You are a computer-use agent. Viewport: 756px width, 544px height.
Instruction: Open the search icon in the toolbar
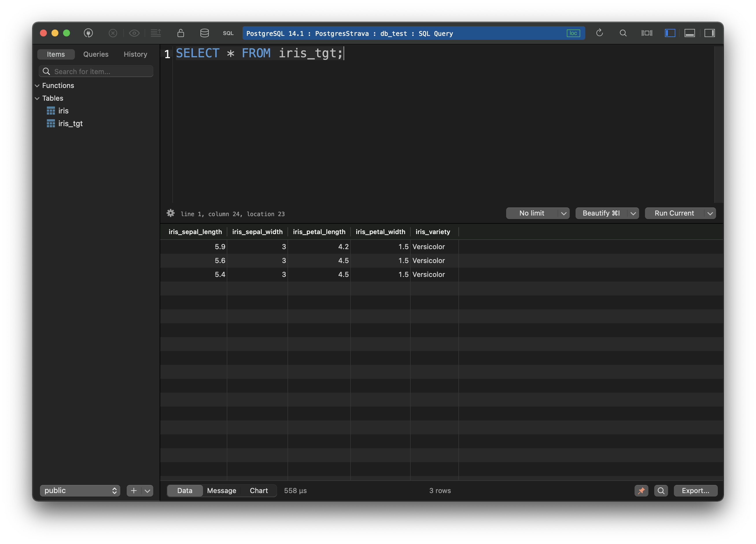click(623, 33)
